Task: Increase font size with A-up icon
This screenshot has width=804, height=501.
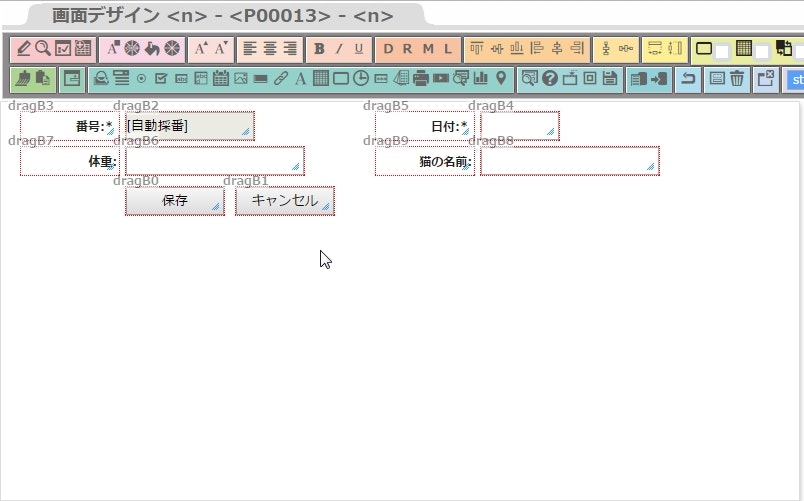Action: [x=201, y=49]
